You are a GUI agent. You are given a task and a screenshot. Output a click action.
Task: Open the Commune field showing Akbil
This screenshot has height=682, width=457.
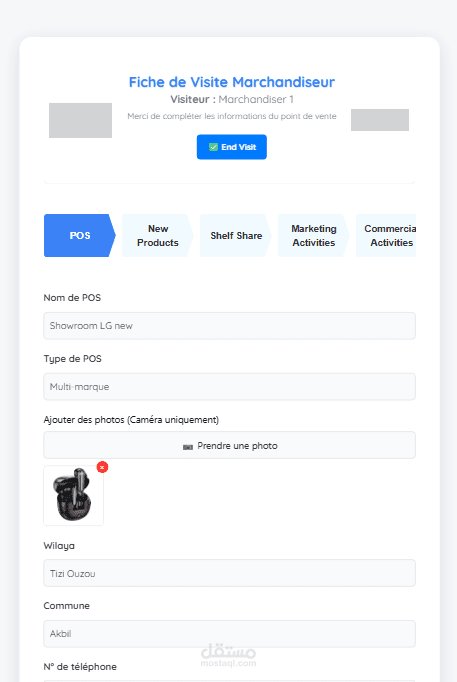[230, 634]
